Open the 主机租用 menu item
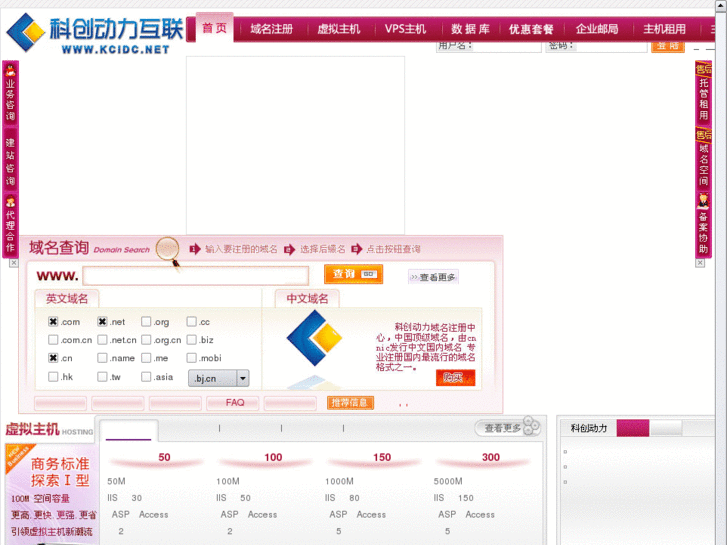Viewport: 727px width, 545px height. click(x=664, y=29)
